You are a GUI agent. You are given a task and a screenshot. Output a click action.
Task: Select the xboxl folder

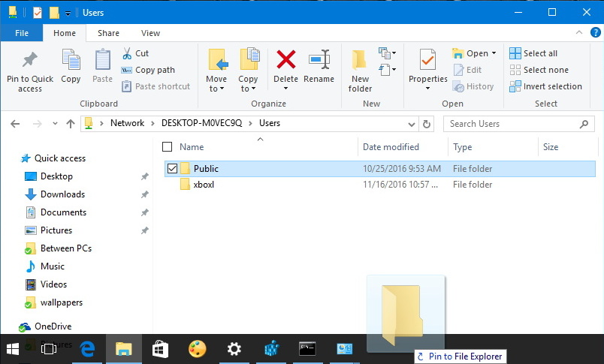point(204,185)
